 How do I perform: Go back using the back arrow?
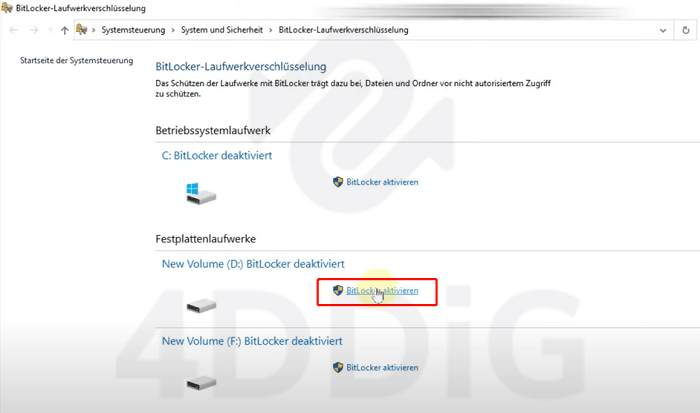click(x=13, y=30)
